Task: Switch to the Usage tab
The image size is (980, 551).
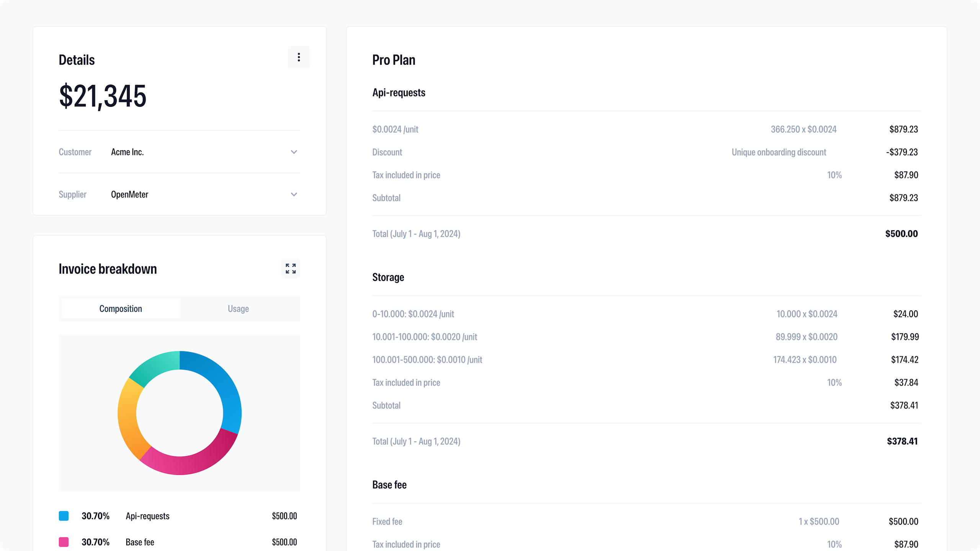Action: pos(238,309)
